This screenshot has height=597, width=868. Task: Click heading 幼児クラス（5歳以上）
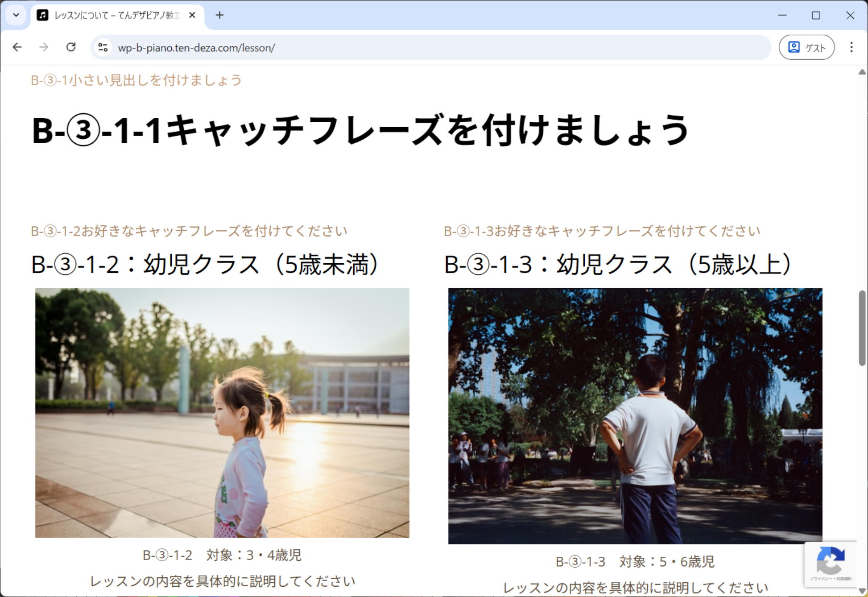[618, 264]
